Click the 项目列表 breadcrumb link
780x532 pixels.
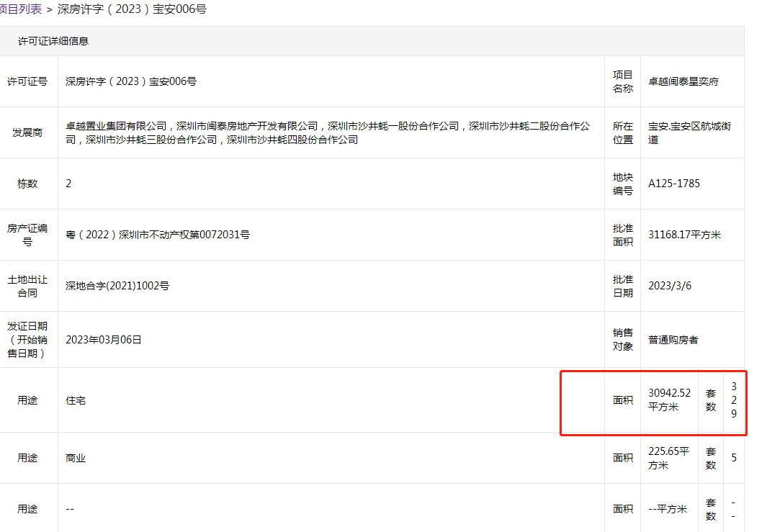pos(20,9)
